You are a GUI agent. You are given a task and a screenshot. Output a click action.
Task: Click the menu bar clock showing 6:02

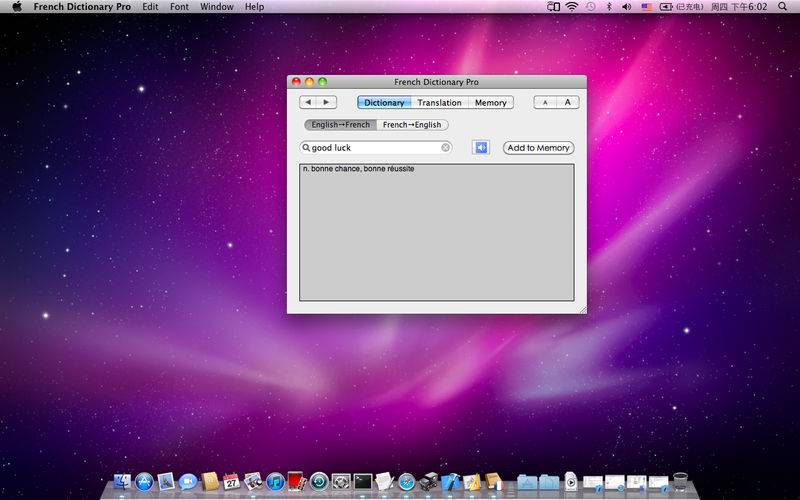click(739, 7)
